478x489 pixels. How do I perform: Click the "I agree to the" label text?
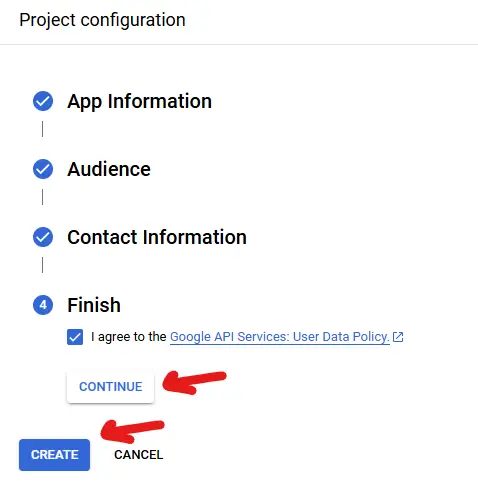(129, 337)
